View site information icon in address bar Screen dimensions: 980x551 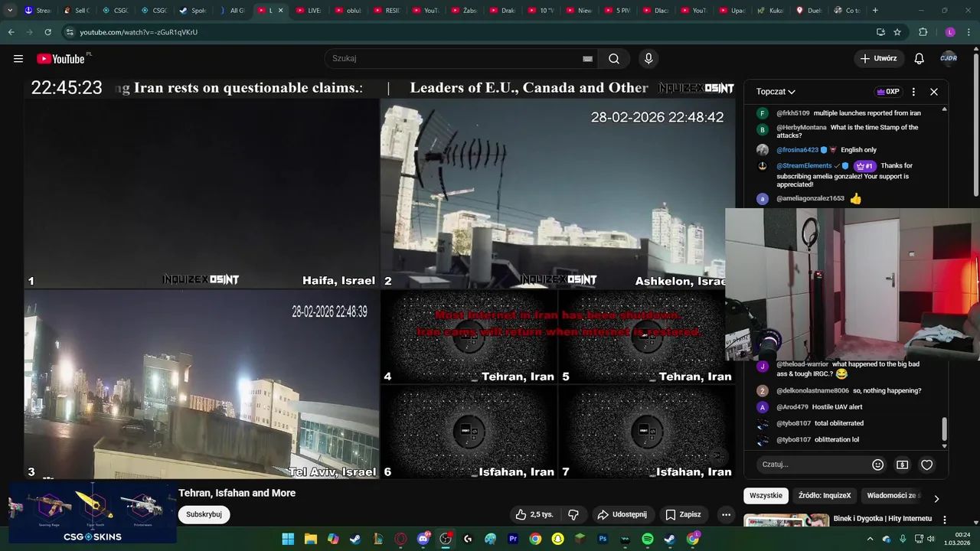(70, 32)
